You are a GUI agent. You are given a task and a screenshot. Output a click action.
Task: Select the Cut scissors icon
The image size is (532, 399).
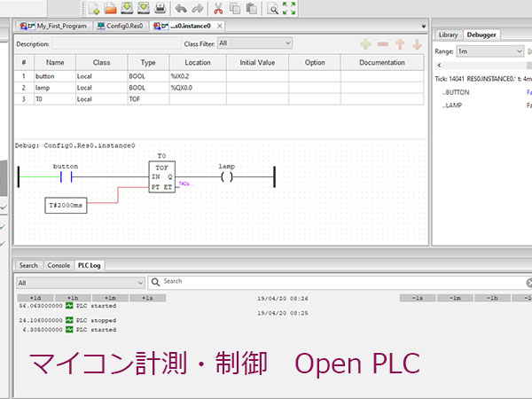tap(216, 9)
